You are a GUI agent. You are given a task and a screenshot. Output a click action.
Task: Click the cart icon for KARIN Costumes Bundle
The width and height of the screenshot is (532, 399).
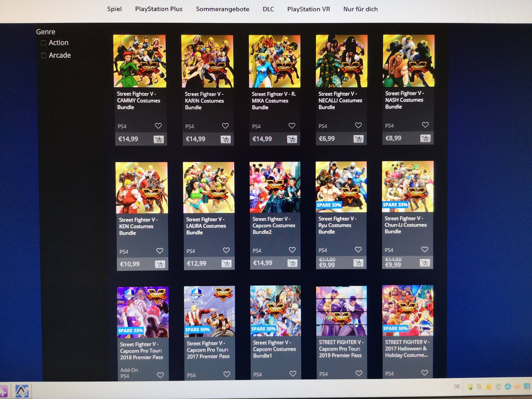coord(226,139)
